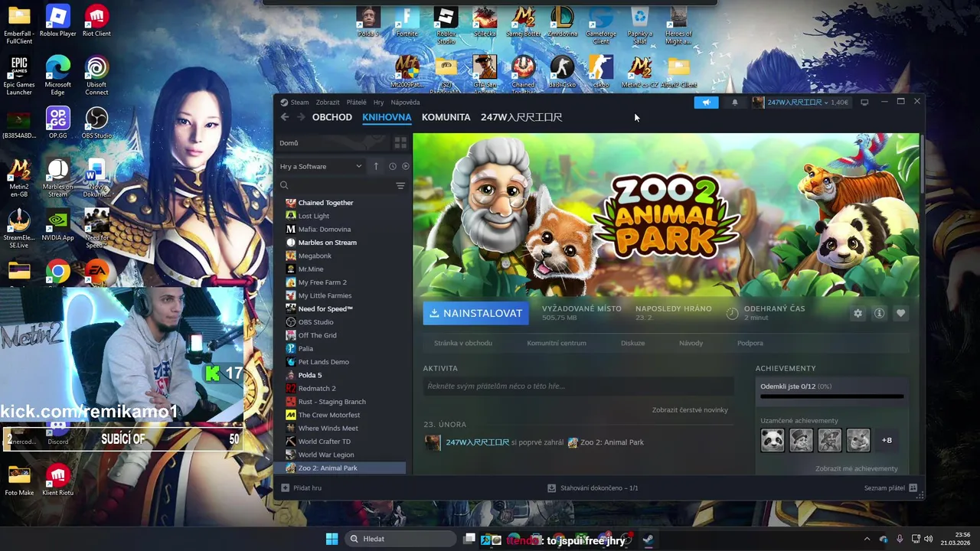
Task: Switch library to grid collections view icon
Action: [400, 143]
